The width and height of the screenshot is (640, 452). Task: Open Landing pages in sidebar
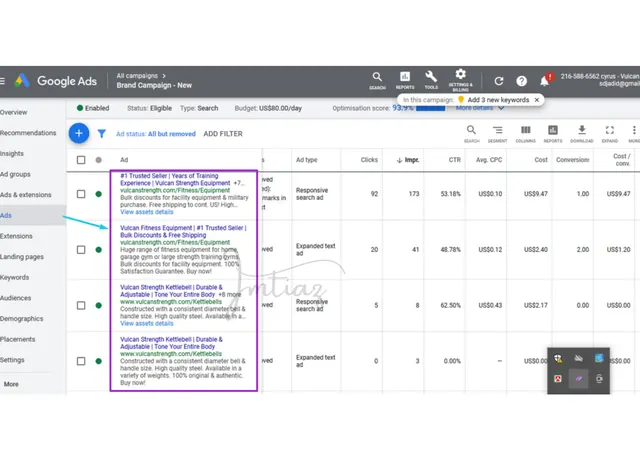click(22, 257)
